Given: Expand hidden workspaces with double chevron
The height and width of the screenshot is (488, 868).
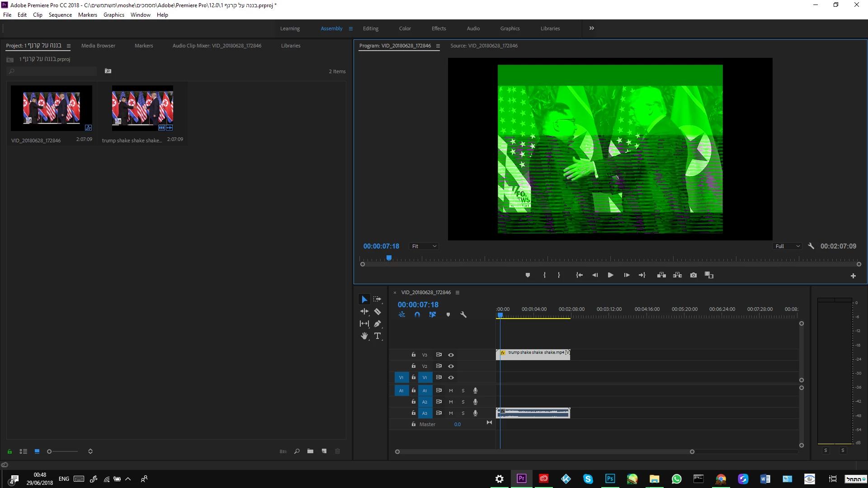Looking at the screenshot, I should click(591, 28).
